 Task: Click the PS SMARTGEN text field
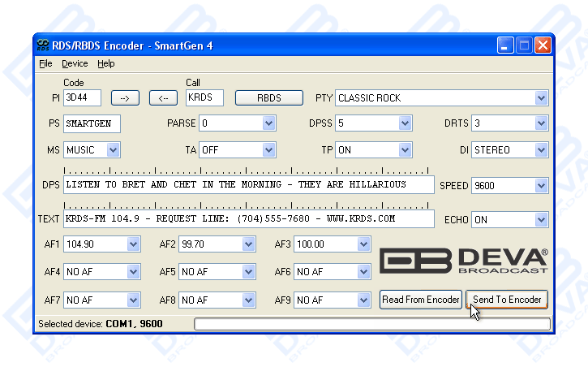coord(92,124)
